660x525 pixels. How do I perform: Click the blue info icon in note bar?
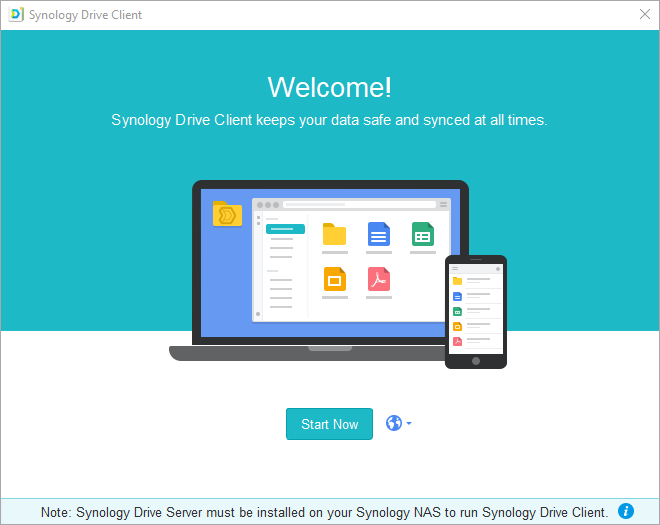coord(626,511)
